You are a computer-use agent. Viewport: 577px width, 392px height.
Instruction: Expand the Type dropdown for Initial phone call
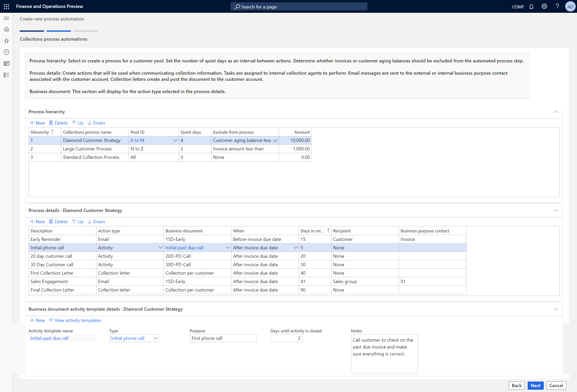point(155,338)
